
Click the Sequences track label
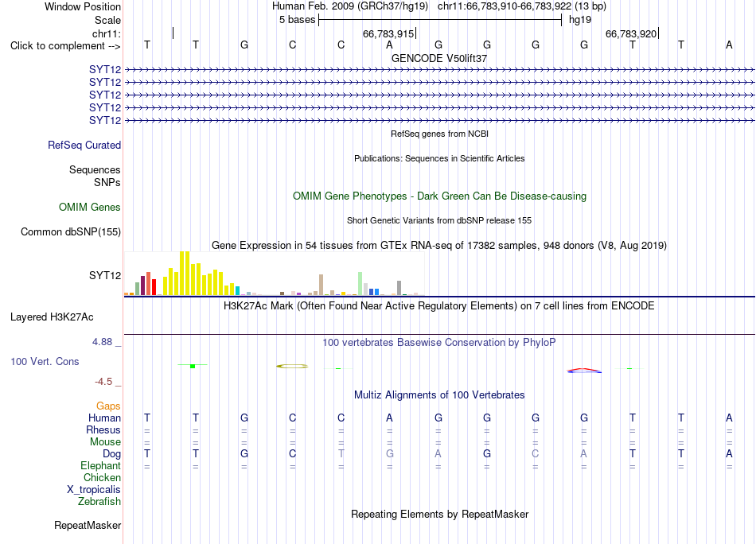pos(95,169)
